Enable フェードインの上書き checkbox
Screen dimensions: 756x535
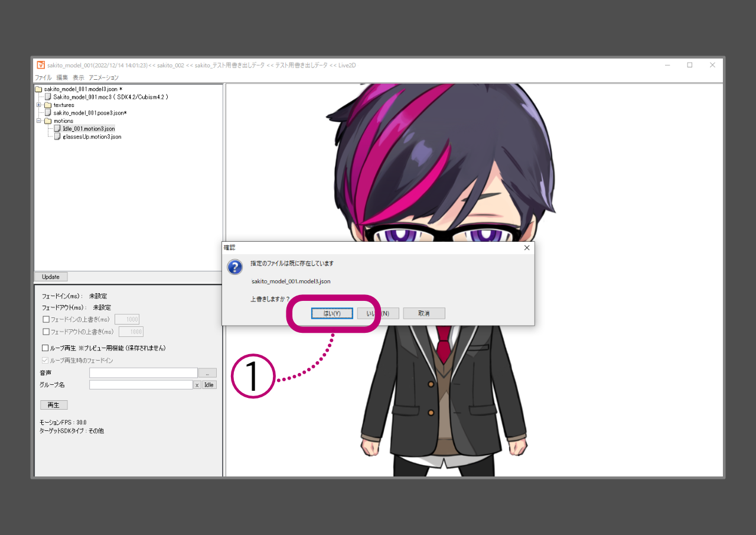tap(46, 319)
